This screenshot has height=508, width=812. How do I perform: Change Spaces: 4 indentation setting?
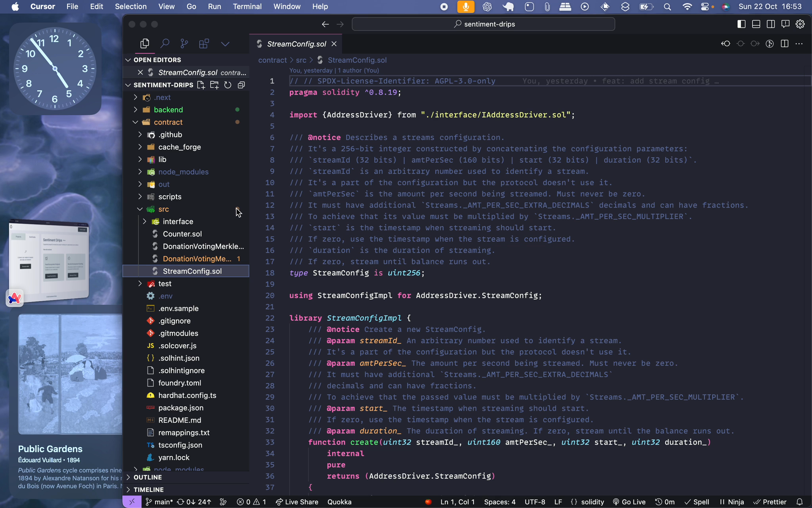click(x=500, y=502)
